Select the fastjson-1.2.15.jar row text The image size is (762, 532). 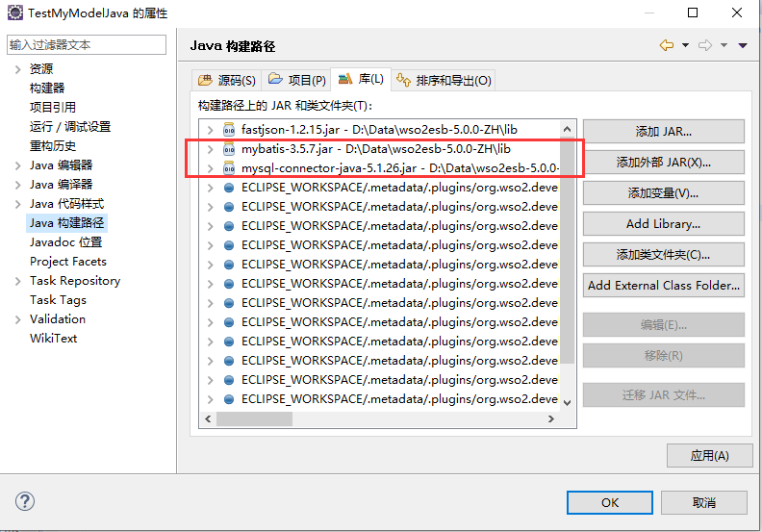click(x=379, y=130)
